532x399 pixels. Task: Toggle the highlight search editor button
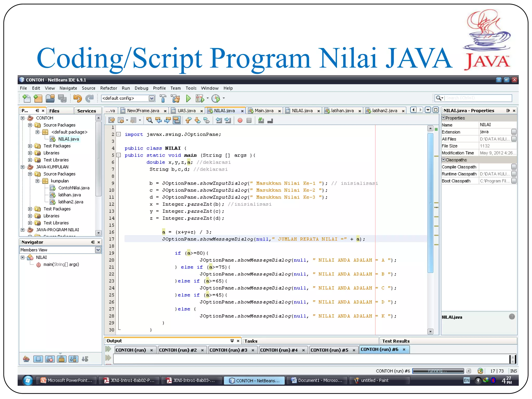(177, 120)
